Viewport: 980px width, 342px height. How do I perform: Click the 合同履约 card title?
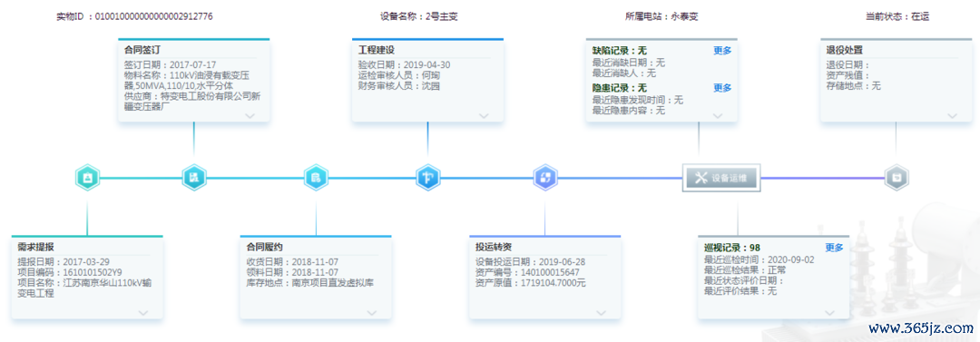265,248
